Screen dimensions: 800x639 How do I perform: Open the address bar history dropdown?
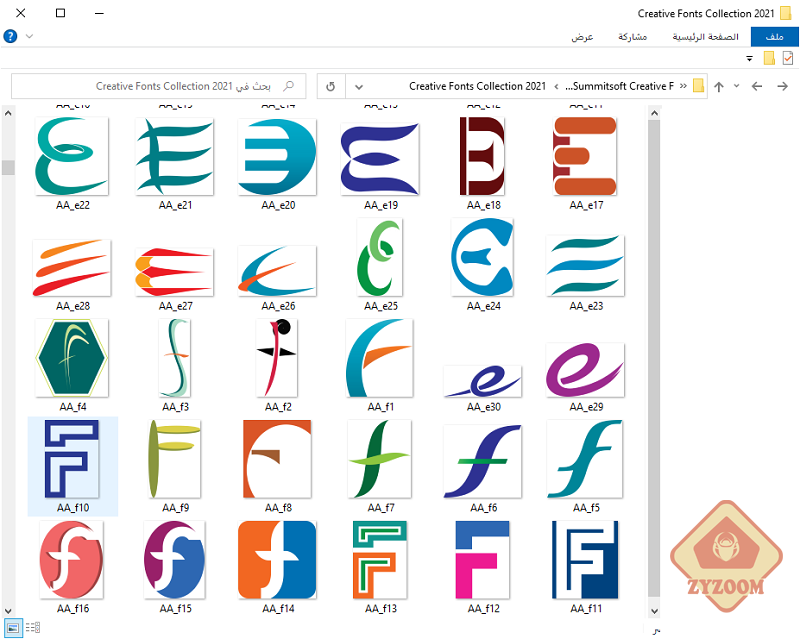(359, 86)
